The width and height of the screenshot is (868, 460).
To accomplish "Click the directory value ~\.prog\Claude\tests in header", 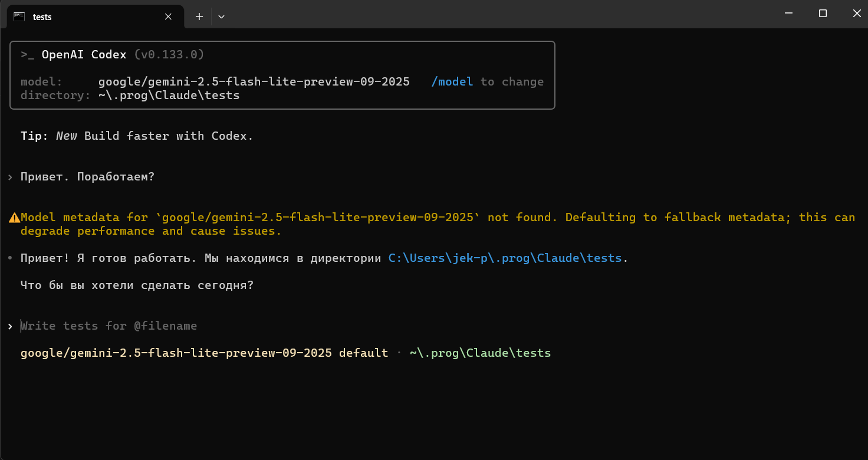I will click(169, 95).
